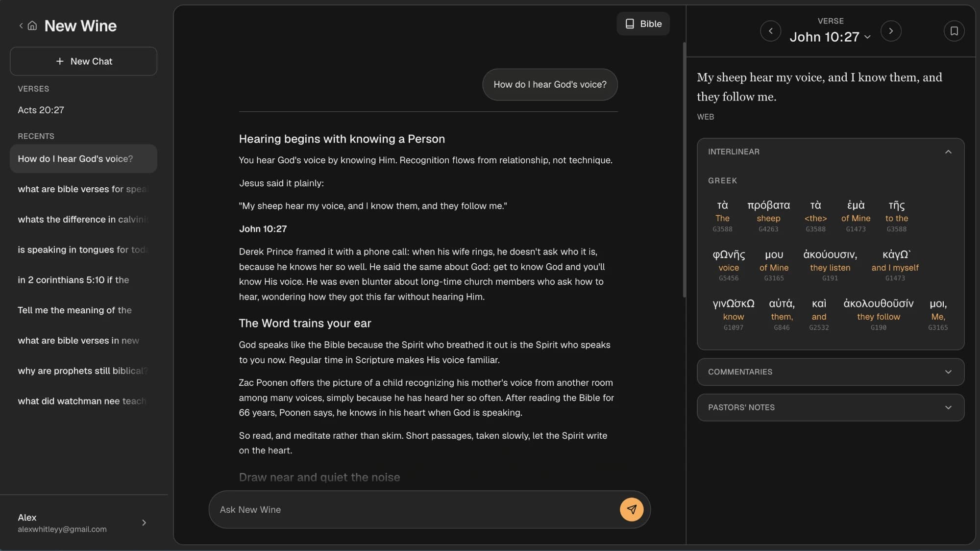980x551 pixels.
Task: Open the Bible panel button
Action: click(643, 24)
